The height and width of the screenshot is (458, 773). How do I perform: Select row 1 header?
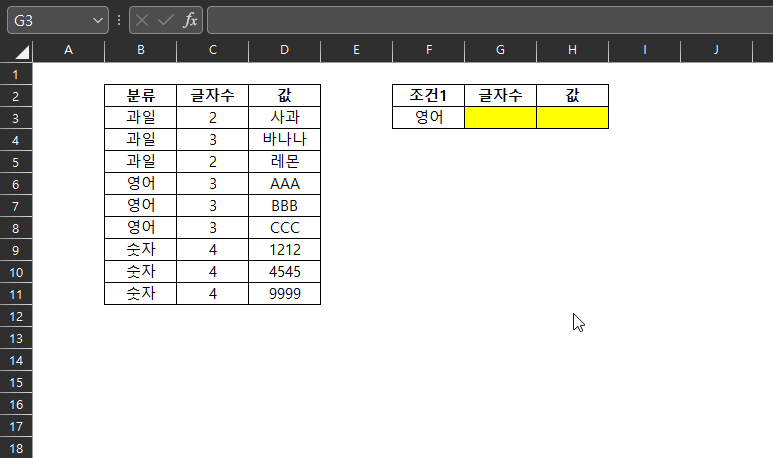coord(16,74)
